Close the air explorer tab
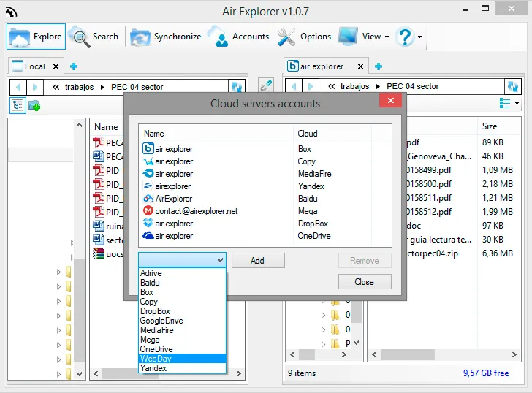Image resolution: width=532 pixels, height=393 pixels. coord(360,66)
